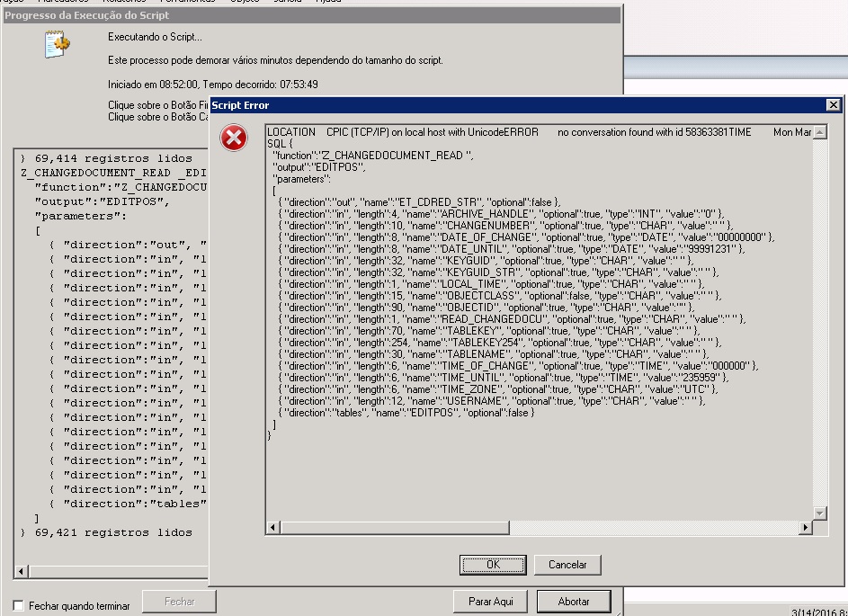Click the "SQL {" line in error text

coord(280,144)
